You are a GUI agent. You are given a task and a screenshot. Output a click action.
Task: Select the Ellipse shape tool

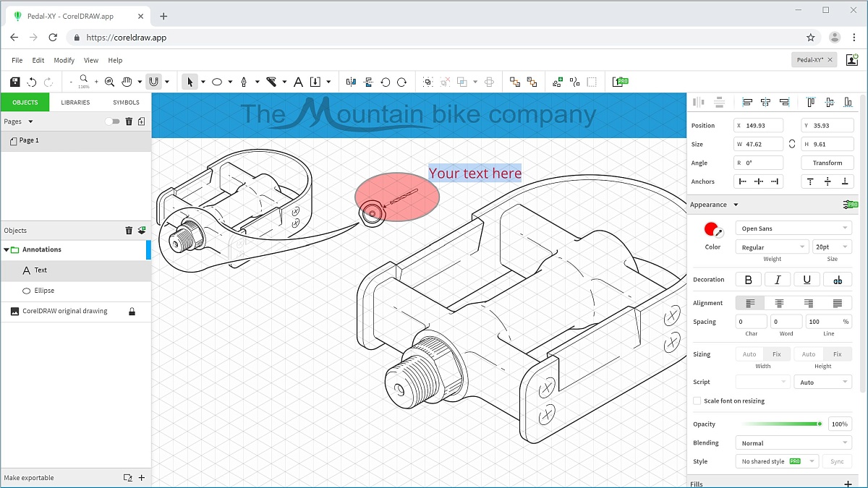pos(216,82)
